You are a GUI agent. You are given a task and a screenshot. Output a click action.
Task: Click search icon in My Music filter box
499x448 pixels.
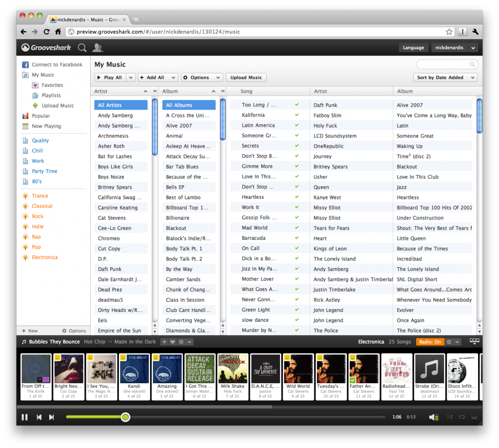[472, 64]
